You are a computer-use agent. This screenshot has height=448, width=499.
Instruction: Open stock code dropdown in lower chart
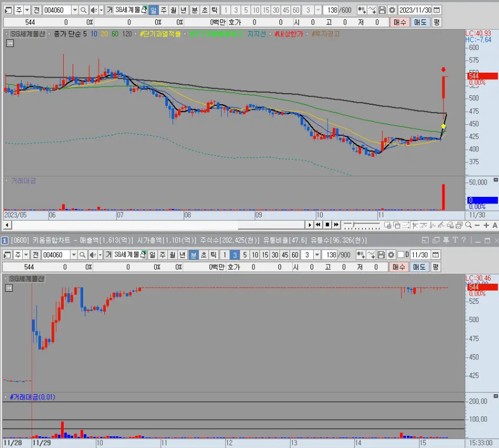(x=74, y=255)
